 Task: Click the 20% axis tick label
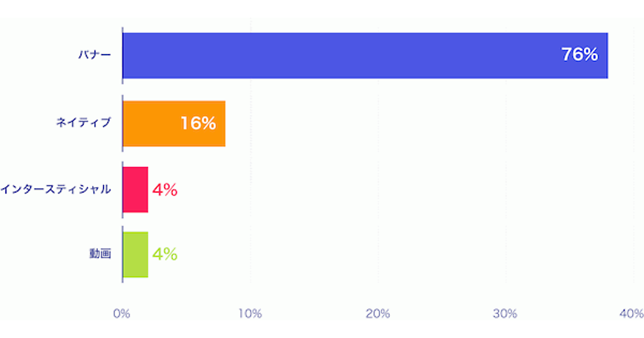[x=377, y=314]
